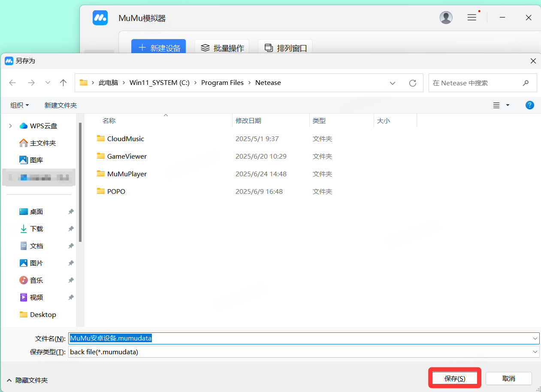Click the 新建文件夹 new folder button

60,105
